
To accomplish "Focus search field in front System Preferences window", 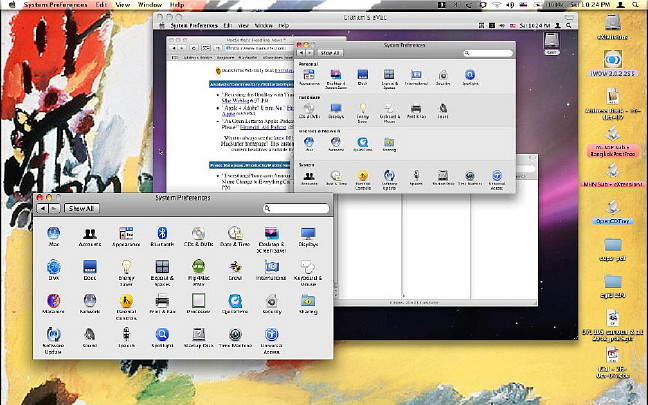I will click(296, 208).
